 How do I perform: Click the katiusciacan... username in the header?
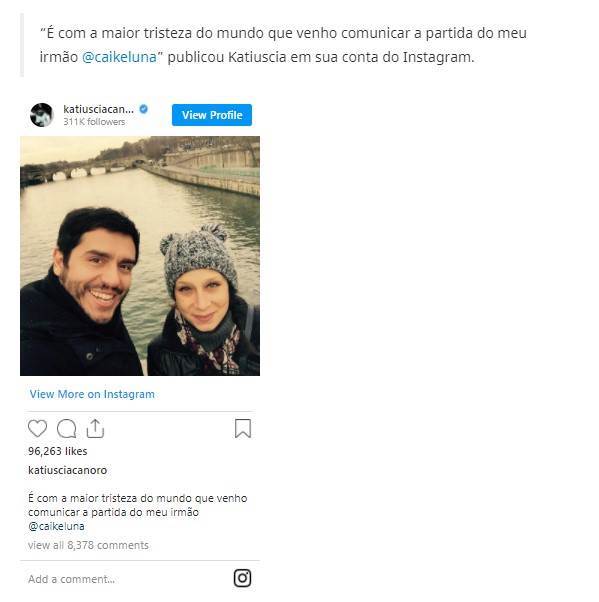click(x=99, y=109)
